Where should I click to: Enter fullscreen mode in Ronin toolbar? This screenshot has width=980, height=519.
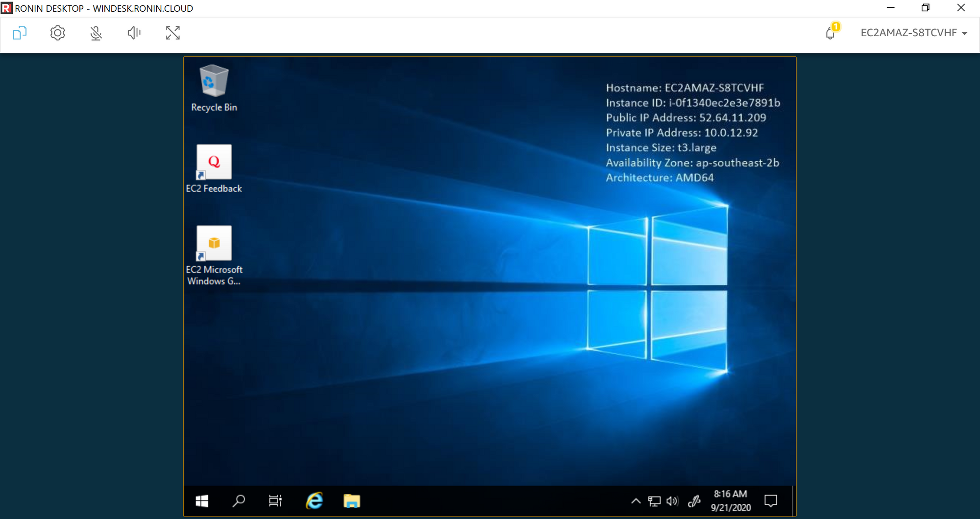[x=172, y=33]
